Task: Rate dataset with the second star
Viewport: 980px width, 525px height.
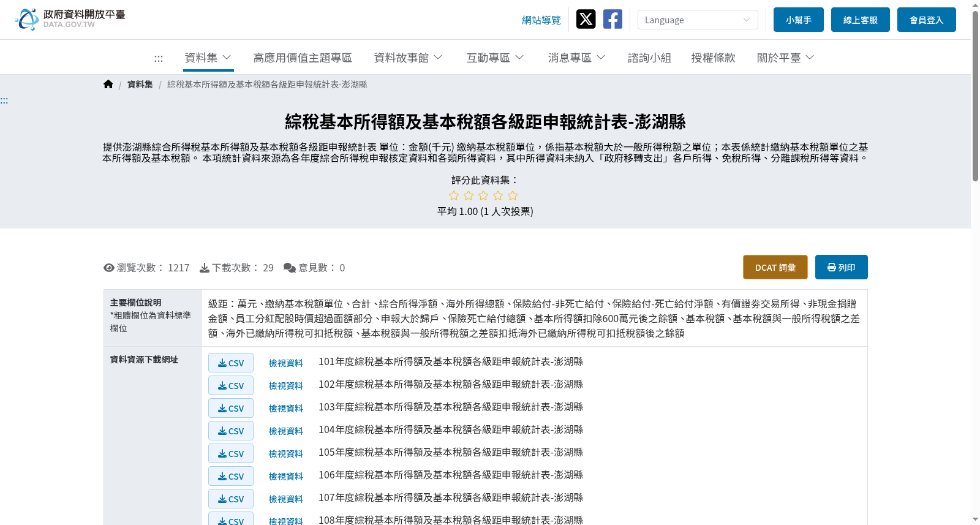Action: pyautogui.click(x=469, y=195)
